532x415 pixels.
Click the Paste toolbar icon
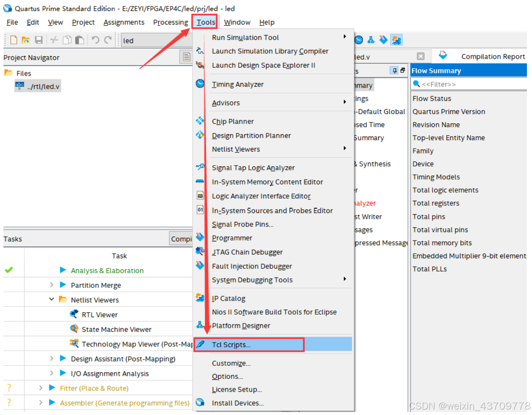pos(79,40)
